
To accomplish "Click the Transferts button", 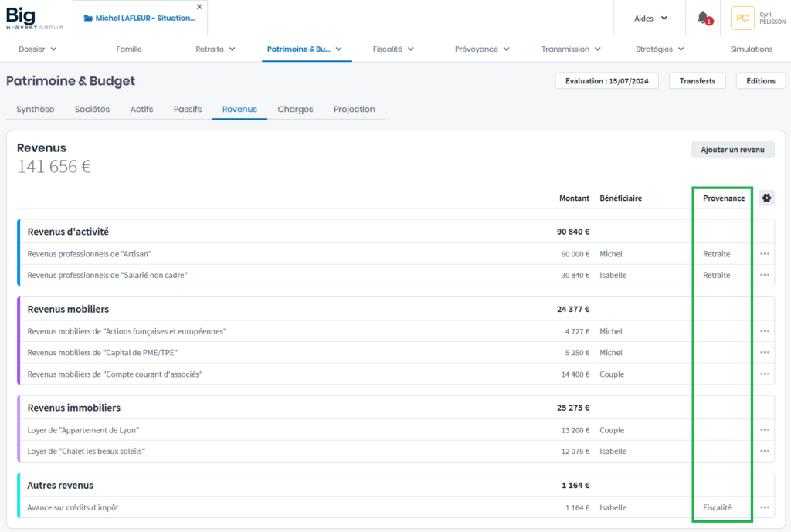I will tap(698, 81).
